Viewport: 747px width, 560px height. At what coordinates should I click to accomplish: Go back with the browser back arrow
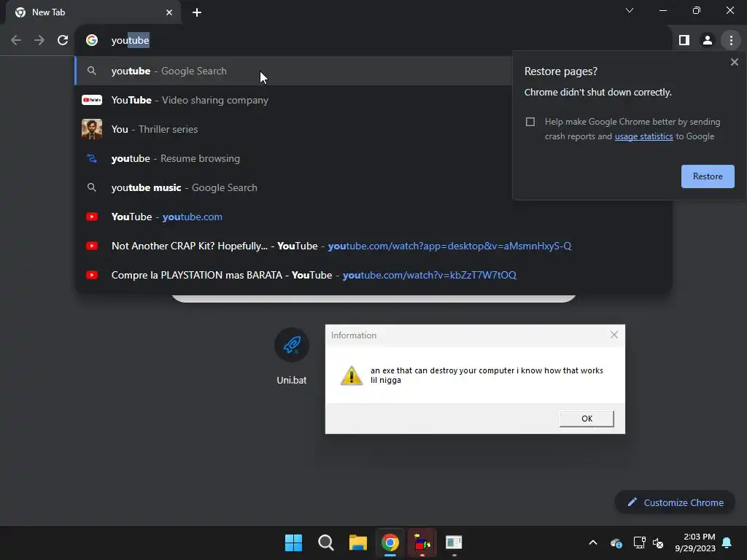[16, 41]
